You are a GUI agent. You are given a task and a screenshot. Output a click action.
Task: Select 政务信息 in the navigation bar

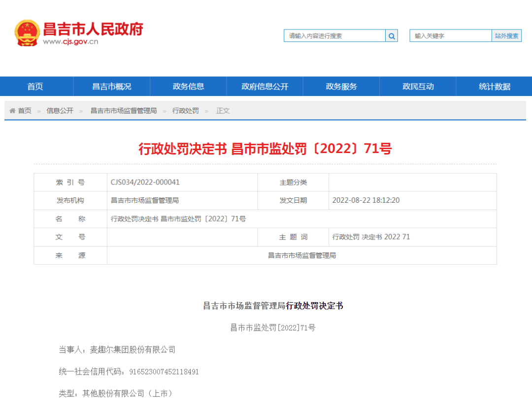[188, 86]
